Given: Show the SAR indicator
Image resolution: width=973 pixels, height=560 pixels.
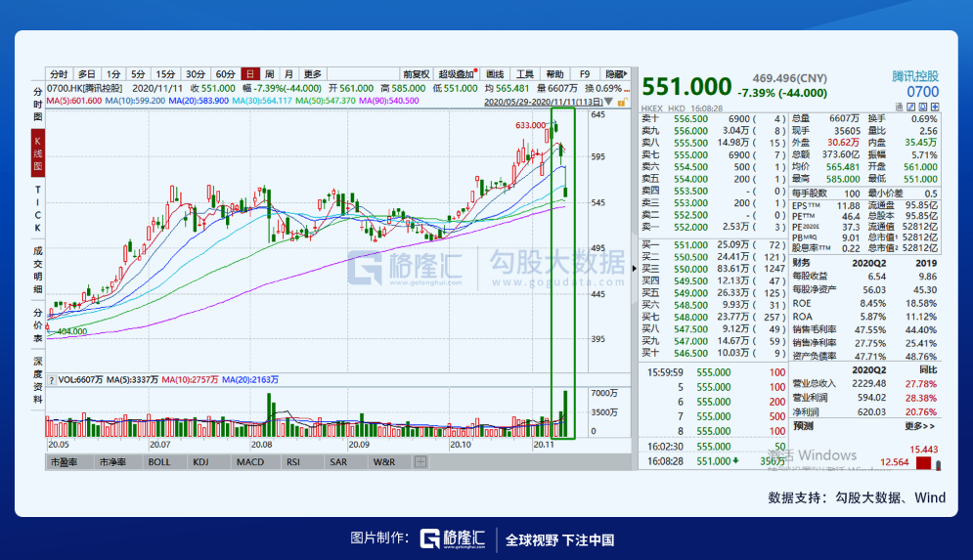Looking at the screenshot, I should click(338, 462).
